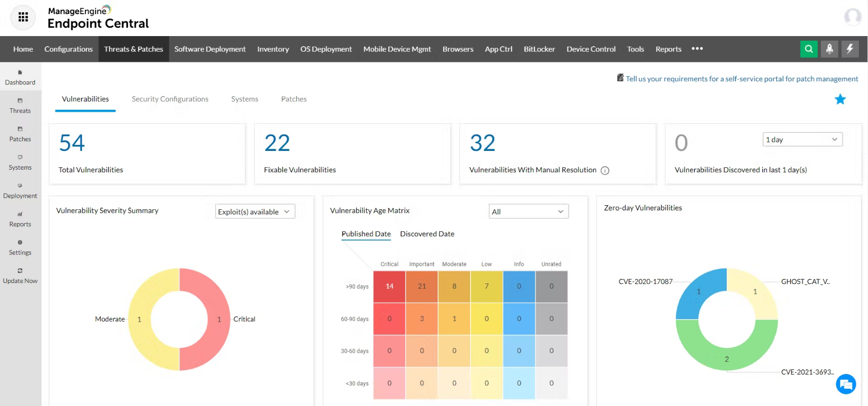Select Published Date matrix tab

click(366, 234)
